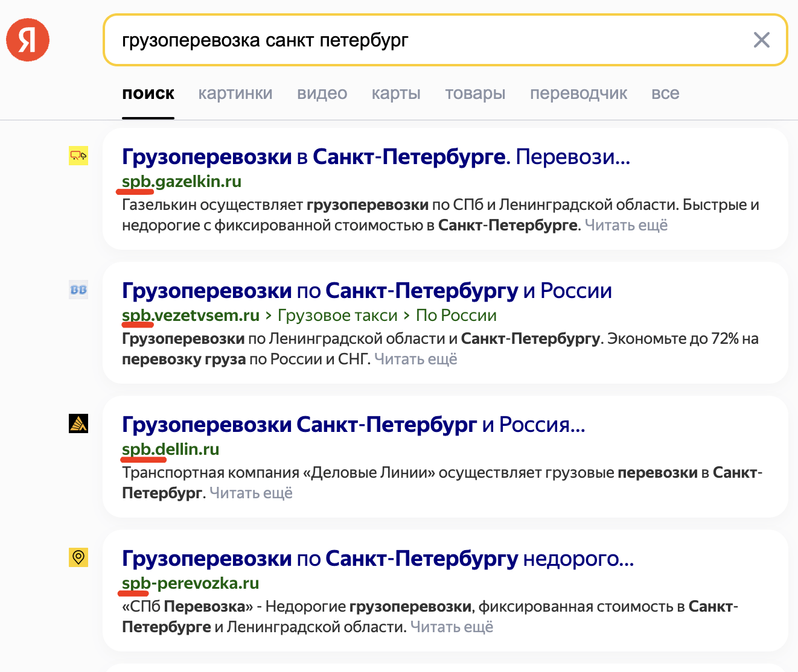Open the Грузовое такси breadcrumb
This screenshot has width=798, height=672.
pos(337,315)
